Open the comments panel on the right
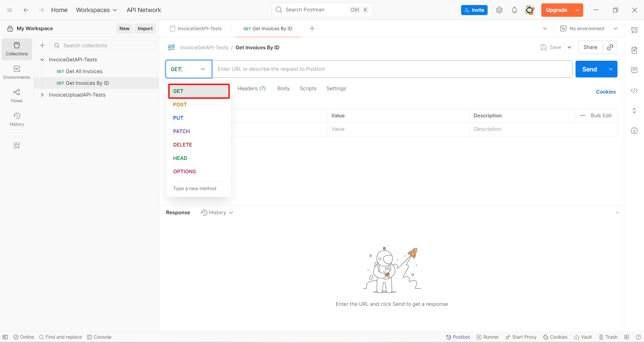 click(634, 70)
